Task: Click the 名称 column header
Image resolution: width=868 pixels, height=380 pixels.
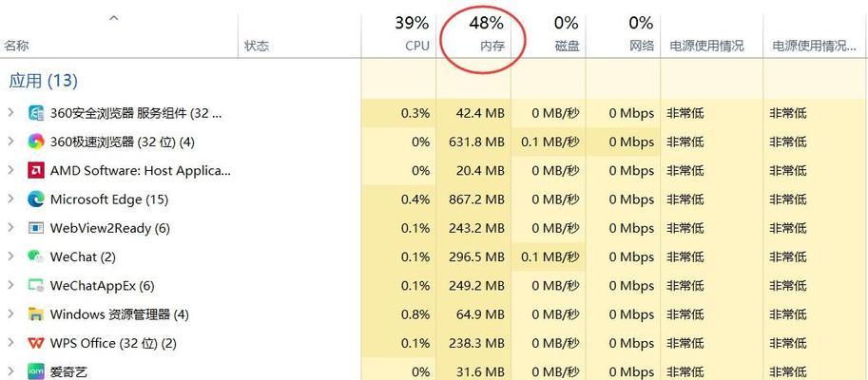Action: 17,45
